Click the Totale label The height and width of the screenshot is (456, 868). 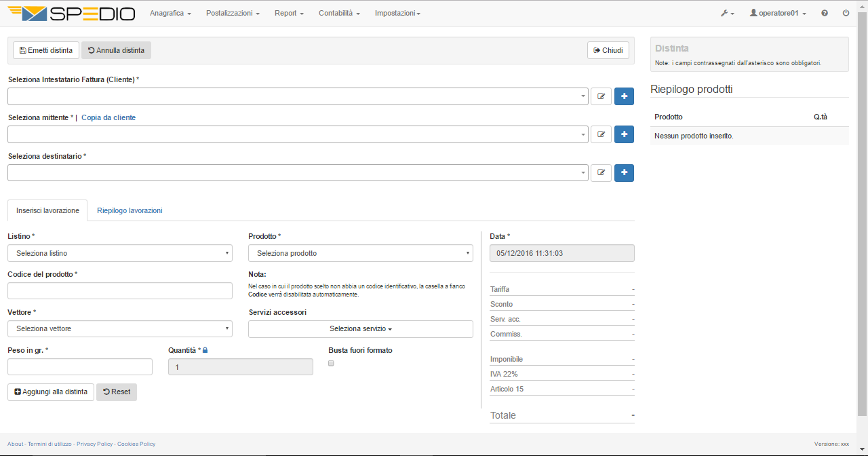[x=503, y=415]
